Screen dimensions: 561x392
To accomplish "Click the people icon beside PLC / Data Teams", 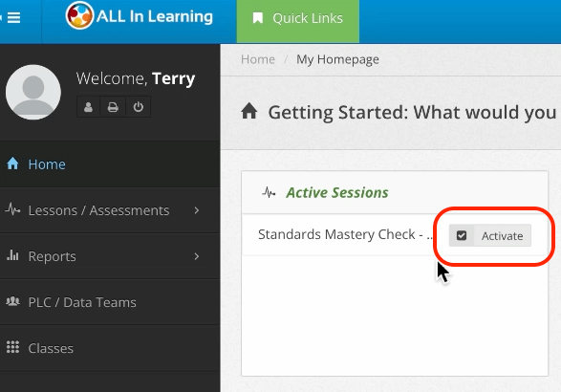I will [x=12, y=301].
